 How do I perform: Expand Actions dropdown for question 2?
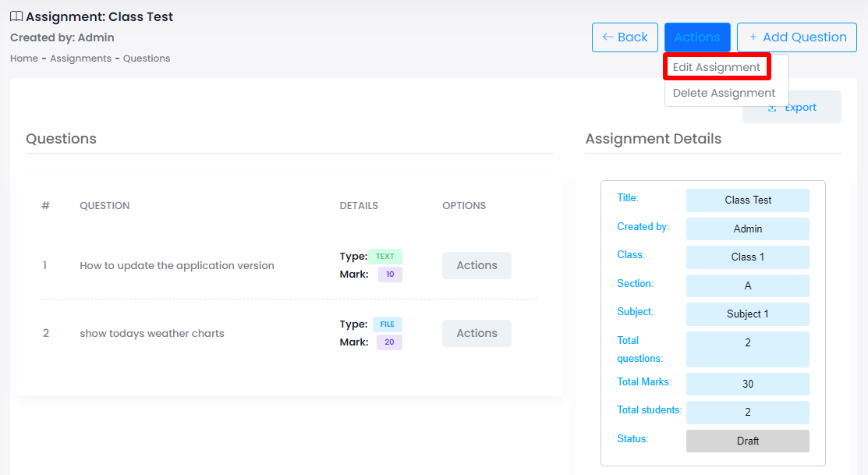(x=477, y=333)
